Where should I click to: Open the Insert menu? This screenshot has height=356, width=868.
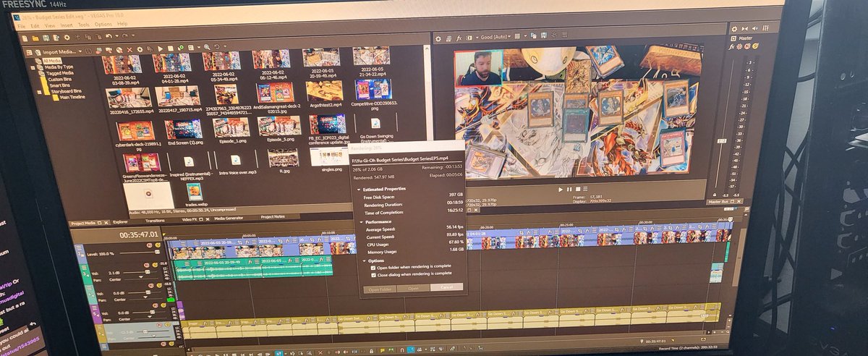point(67,25)
